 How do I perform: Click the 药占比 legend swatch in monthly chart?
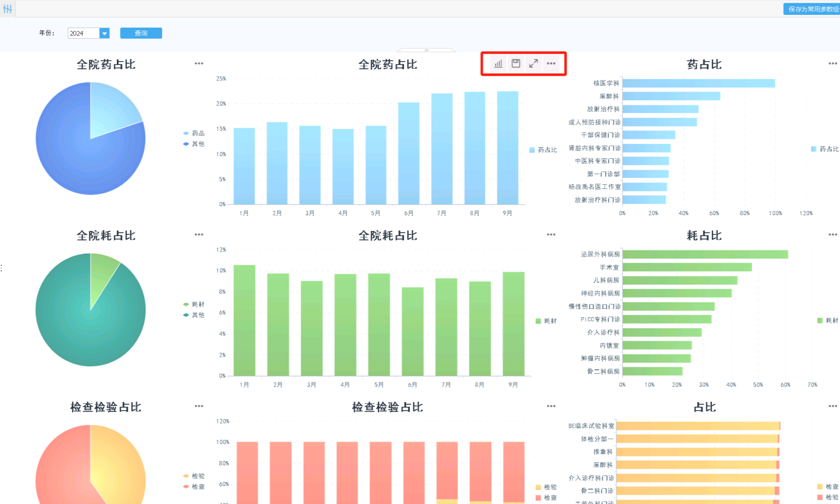(532, 150)
